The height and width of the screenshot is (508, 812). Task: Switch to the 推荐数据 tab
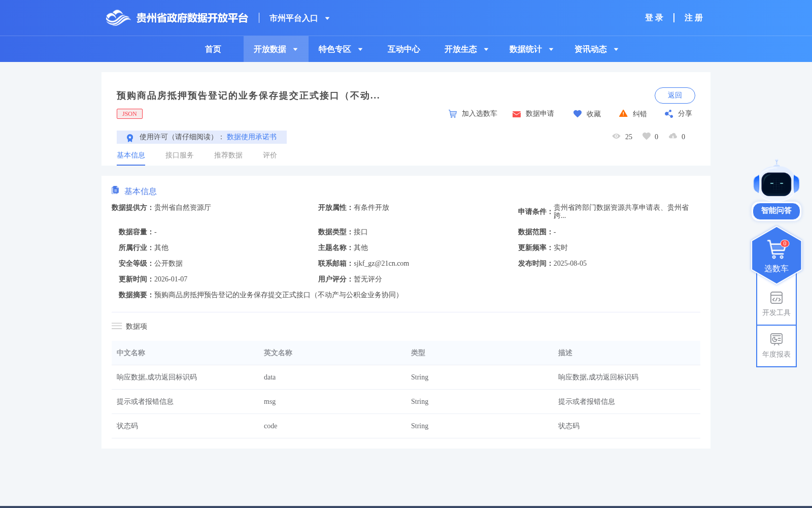point(228,155)
